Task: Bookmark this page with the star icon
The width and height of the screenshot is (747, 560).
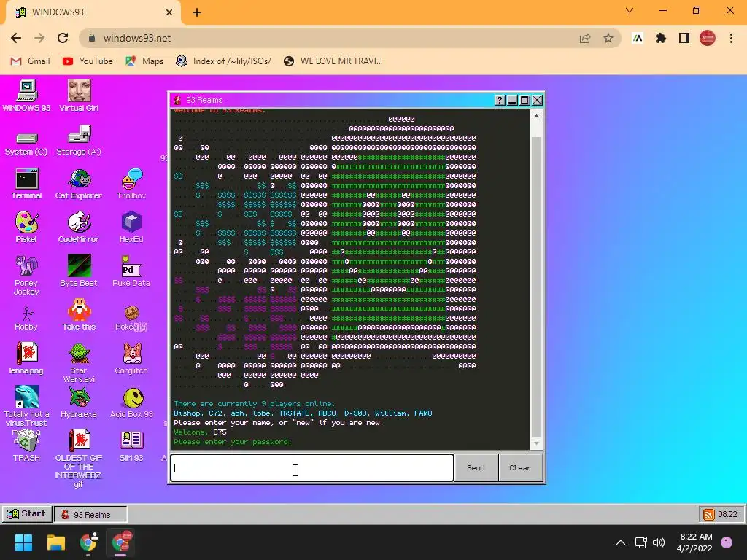Action: pos(608,38)
